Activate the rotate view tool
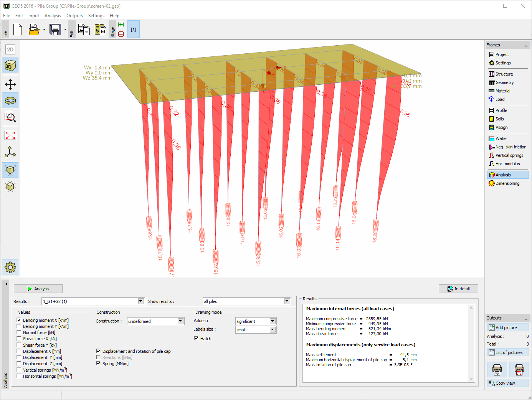This screenshot has height=400, width=532. [10, 101]
